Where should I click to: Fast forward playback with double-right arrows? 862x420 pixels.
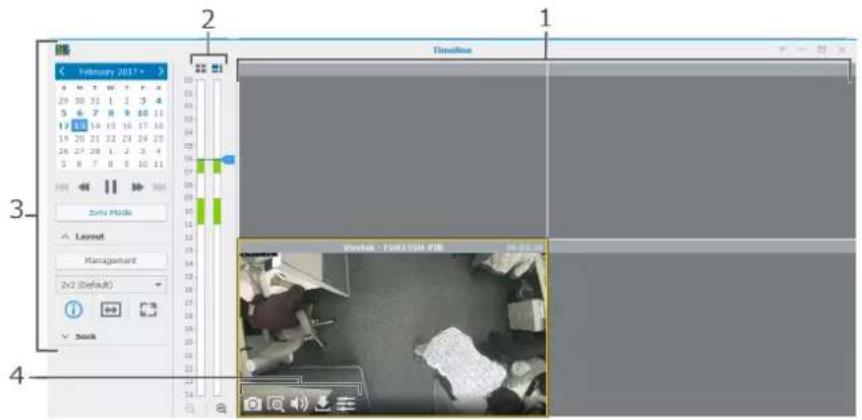click(137, 187)
